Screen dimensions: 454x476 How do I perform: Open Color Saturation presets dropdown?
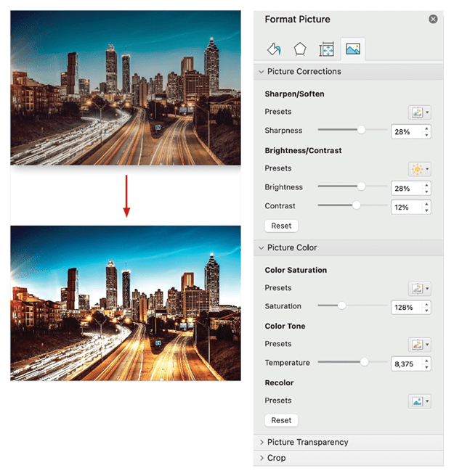[x=419, y=288]
